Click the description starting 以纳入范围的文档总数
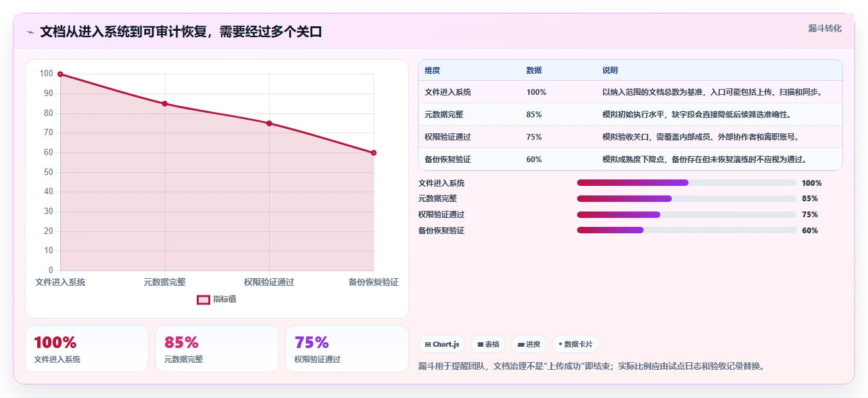Image resolution: width=868 pixels, height=398 pixels. click(x=712, y=92)
